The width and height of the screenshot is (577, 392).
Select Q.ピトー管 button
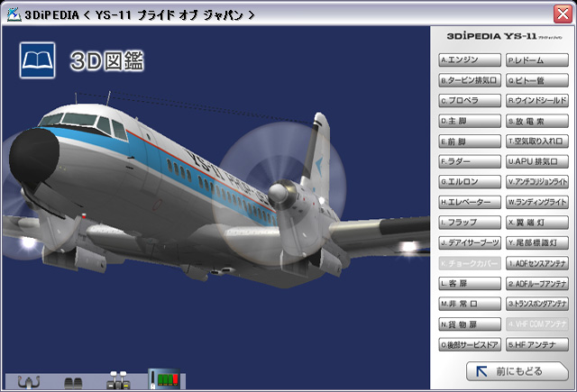[537, 80]
